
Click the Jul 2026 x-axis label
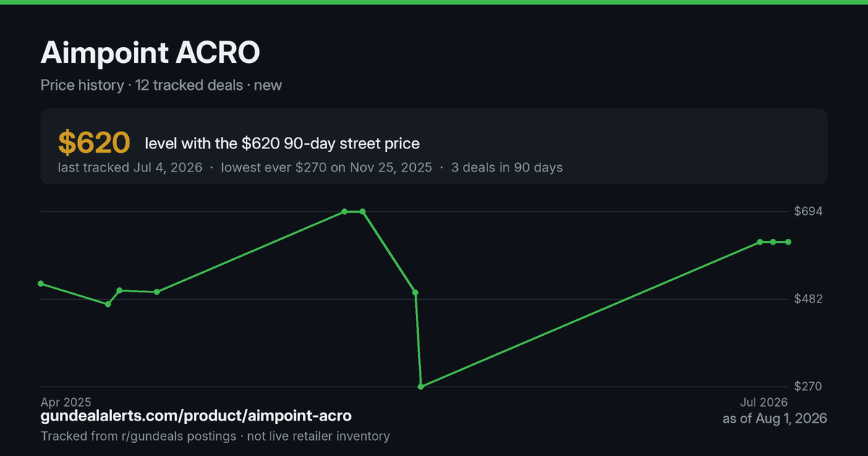pyautogui.click(x=763, y=402)
